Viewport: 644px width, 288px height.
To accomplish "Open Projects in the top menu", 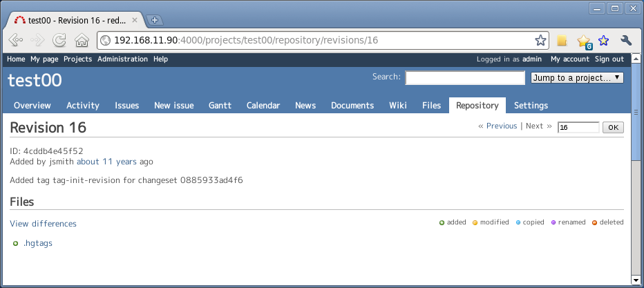I will pos(77,59).
